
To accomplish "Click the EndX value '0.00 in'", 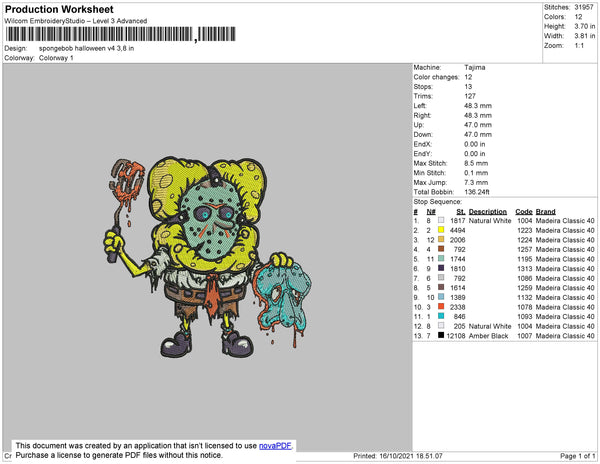I will pos(474,144).
